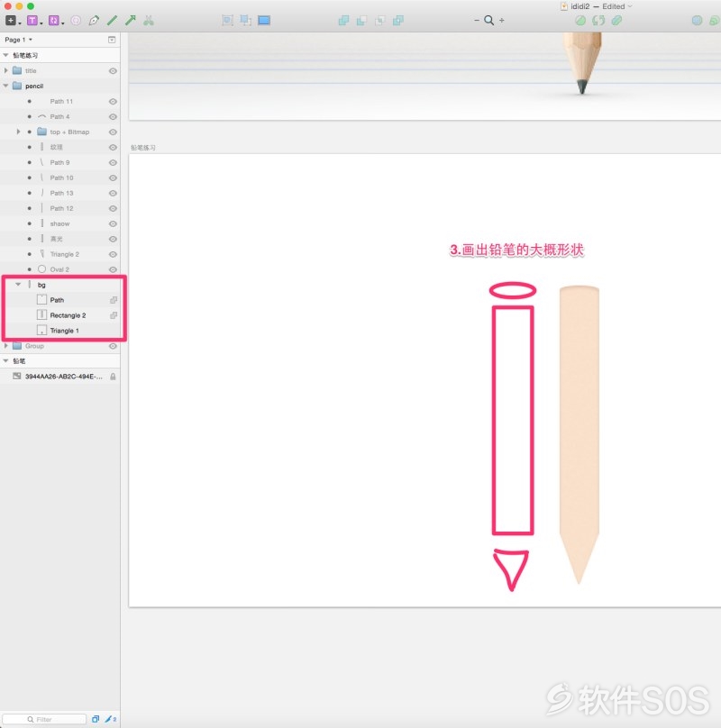
Task: Hide the title folder layer
Action: [113, 71]
